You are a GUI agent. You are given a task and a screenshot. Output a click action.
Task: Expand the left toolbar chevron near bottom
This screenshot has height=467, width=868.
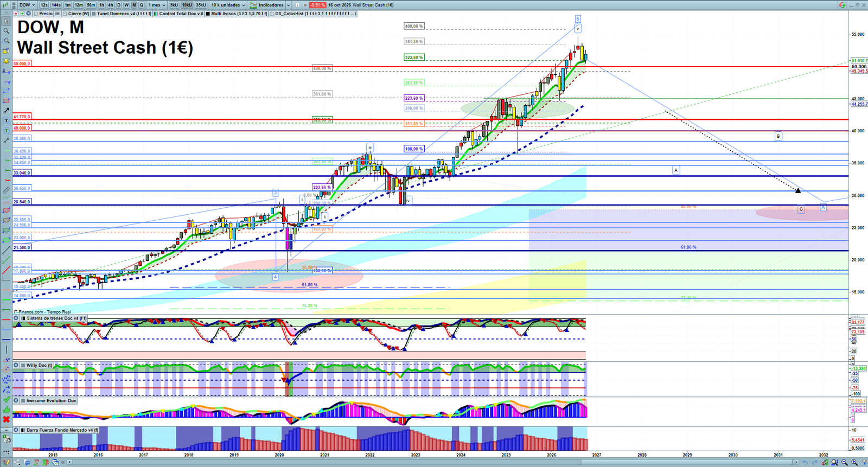click(x=6, y=430)
